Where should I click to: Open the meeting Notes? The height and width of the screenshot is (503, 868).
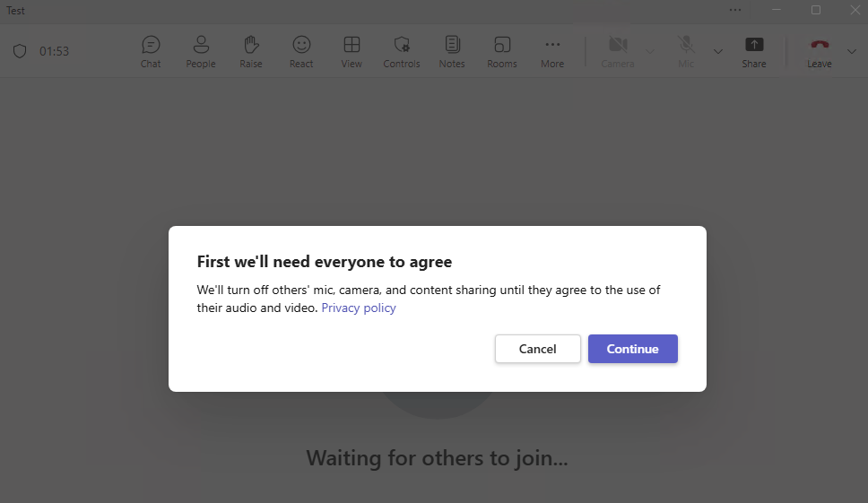[x=452, y=51]
